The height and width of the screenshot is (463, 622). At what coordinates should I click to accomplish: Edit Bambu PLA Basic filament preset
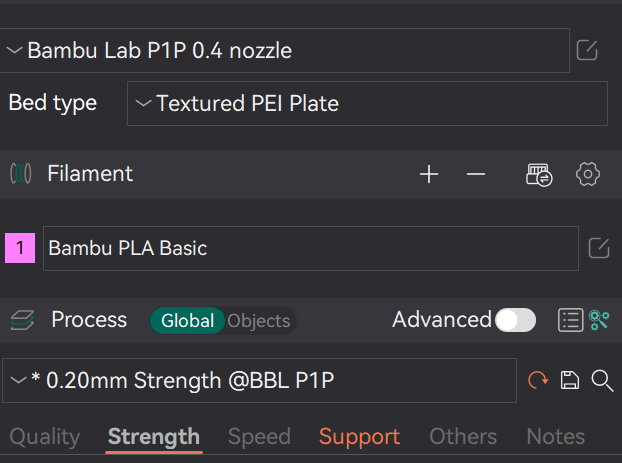598,248
